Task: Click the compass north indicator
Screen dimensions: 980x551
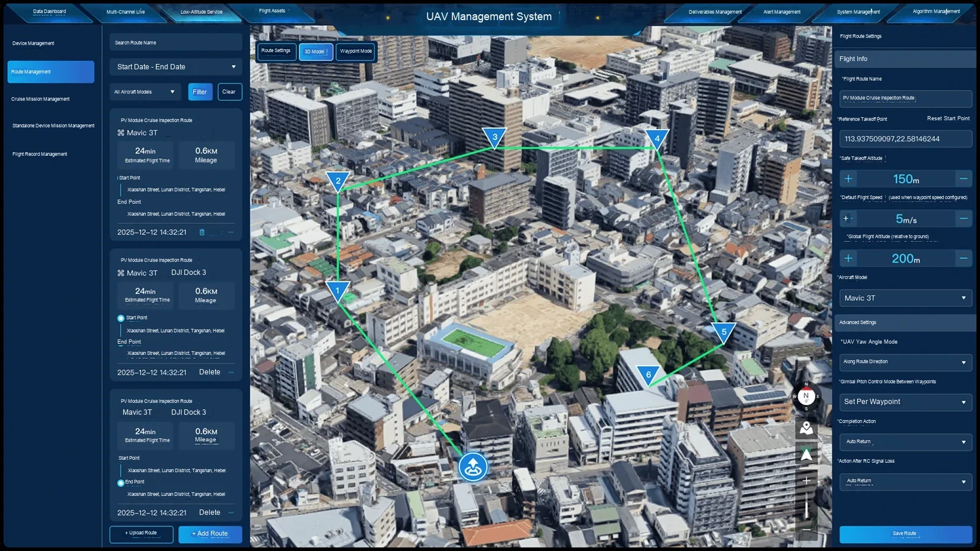Action: tap(806, 396)
